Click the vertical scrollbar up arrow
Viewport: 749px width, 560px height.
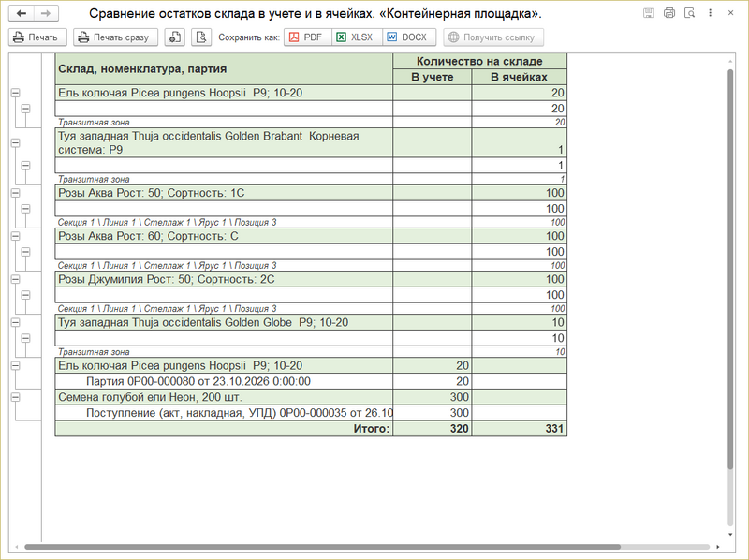tap(730, 61)
